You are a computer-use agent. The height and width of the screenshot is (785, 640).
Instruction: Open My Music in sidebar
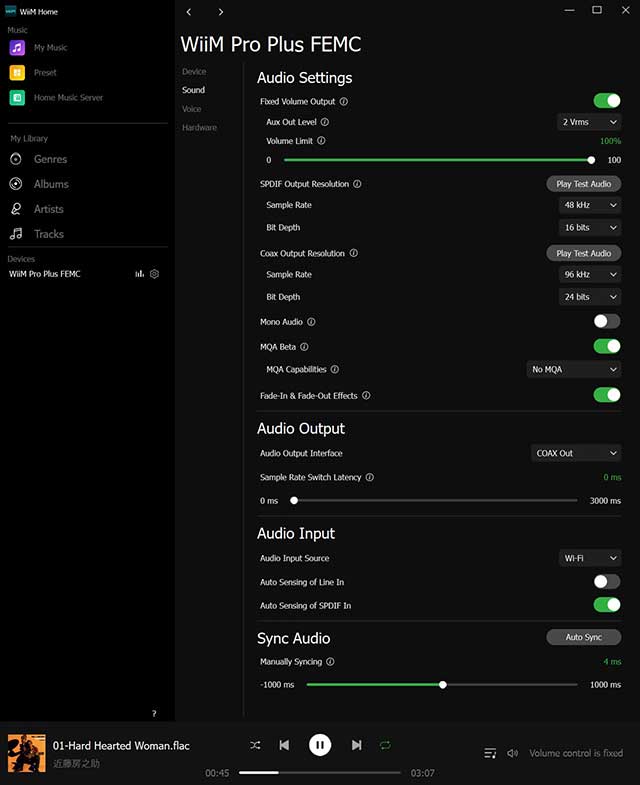[51, 48]
